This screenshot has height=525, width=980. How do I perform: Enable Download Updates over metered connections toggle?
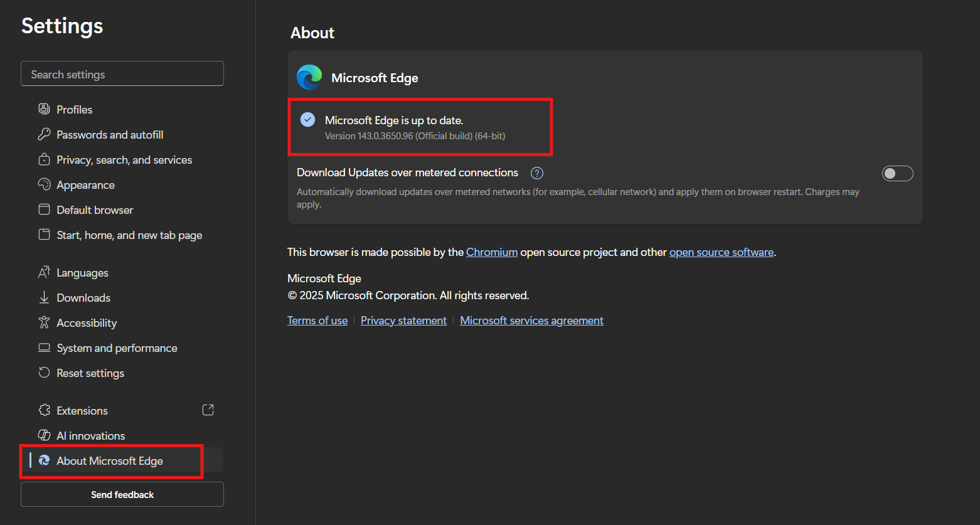click(x=897, y=174)
